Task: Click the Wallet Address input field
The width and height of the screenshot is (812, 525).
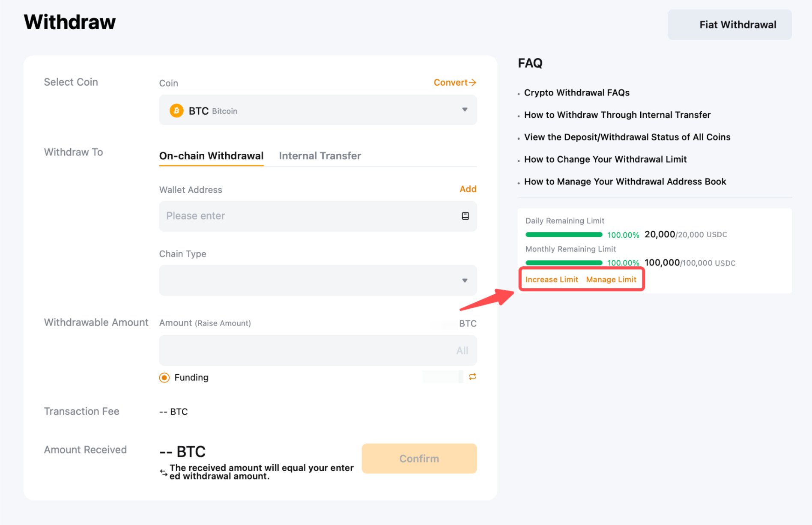Action: pyautogui.click(x=308, y=216)
